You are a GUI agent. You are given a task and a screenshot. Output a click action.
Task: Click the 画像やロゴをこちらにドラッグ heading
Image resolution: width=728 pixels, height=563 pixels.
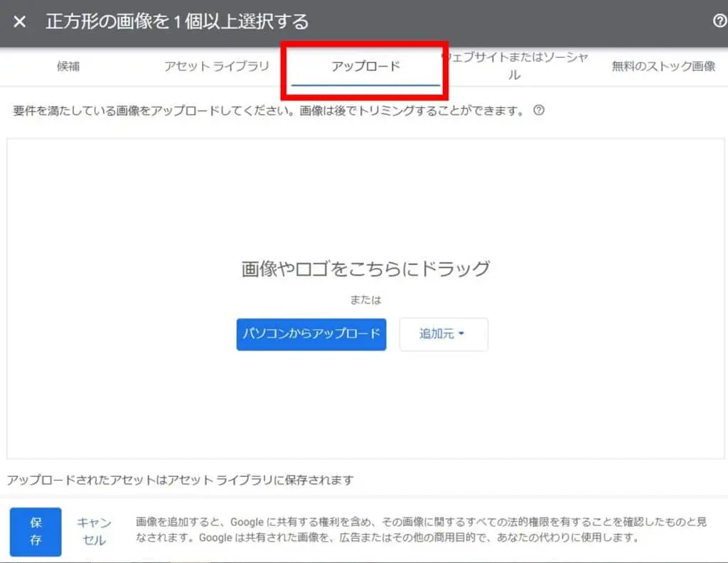coord(365,269)
